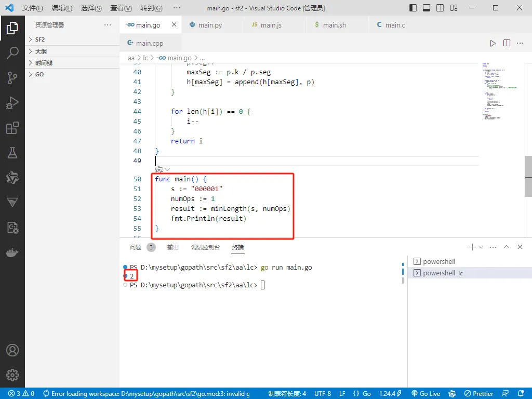Image resolution: width=532 pixels, height=399 pixels.
Task: Open the Testing flask view
Action: click(x=12, y=153)
